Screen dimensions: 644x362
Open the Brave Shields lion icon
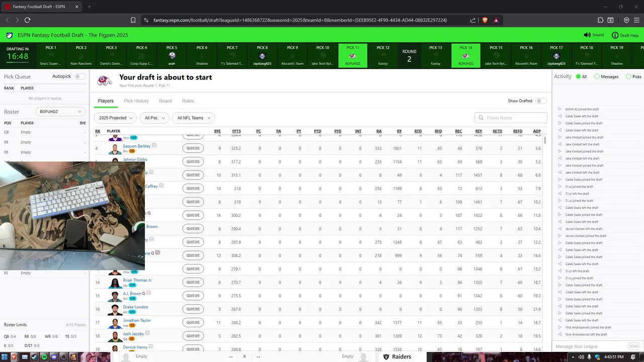coord(485,20)
